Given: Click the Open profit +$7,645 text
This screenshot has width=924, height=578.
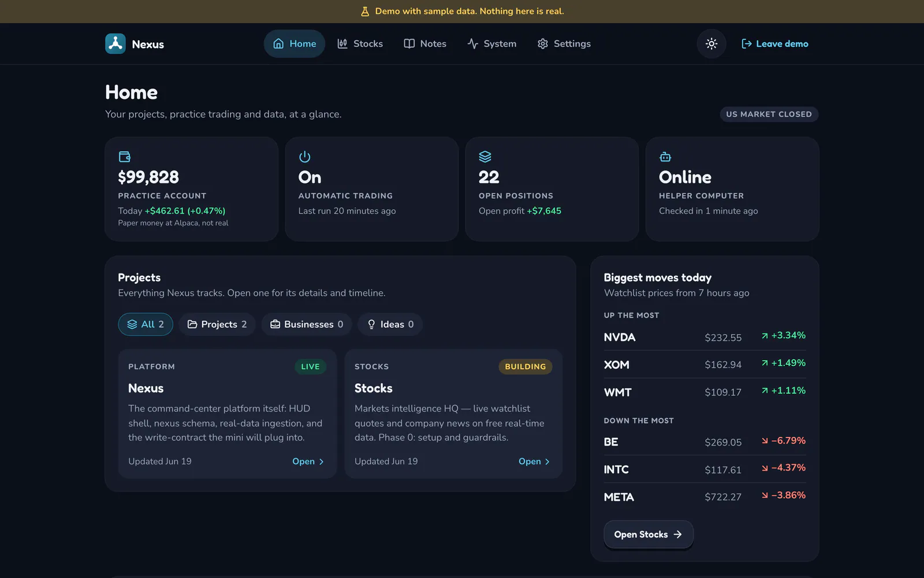Looking at the screenshot, I should 520,211.
